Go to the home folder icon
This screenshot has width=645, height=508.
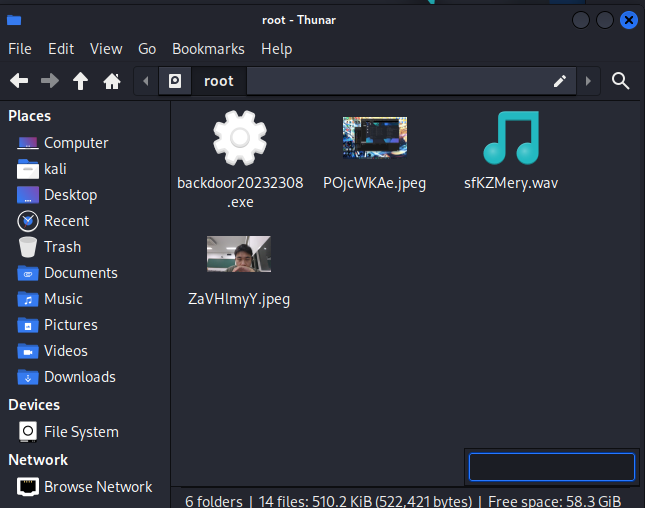point(112,81)
